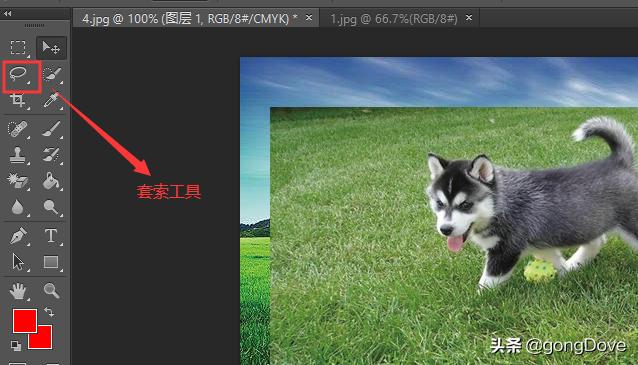638x365 pixels.
Task: Close the 4.jpg document tab
Action: [309, 17]
